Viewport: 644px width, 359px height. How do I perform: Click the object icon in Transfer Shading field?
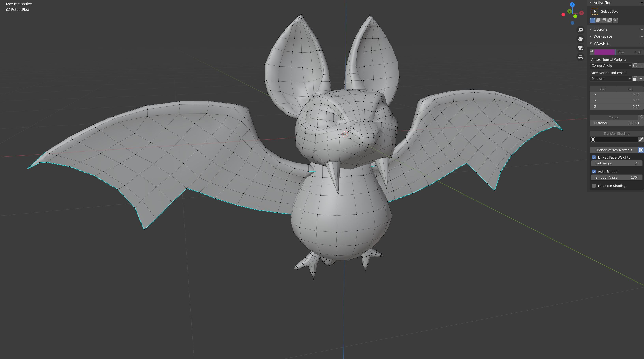(593, 139)
